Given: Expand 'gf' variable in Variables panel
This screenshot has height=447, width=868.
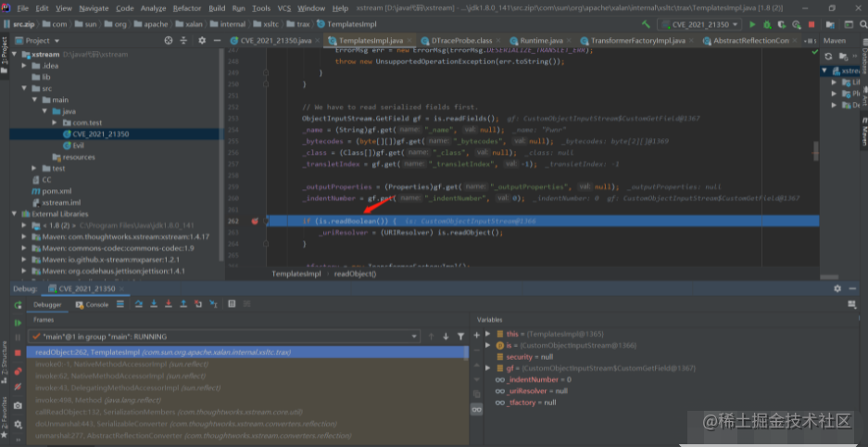Looking at the screenshot, I should (487, 368).
